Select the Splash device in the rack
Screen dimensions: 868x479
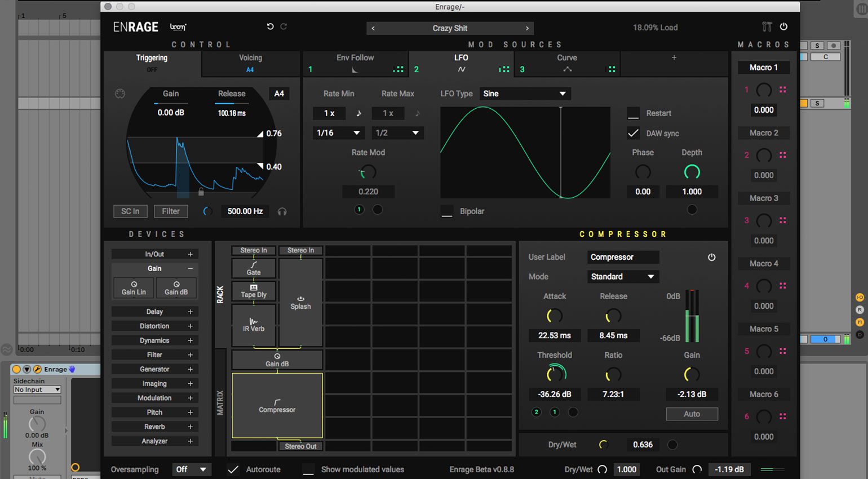click(300, 303)
